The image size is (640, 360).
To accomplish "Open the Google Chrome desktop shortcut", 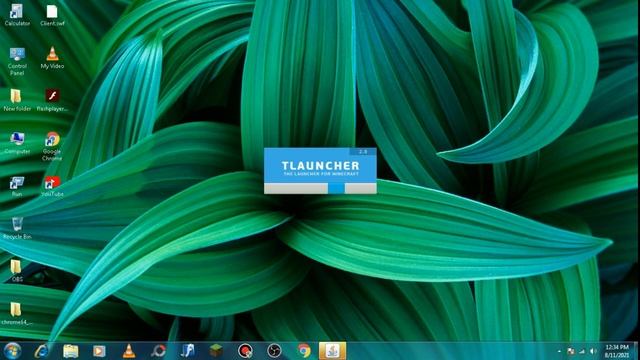I will click(x=52, y=146).
